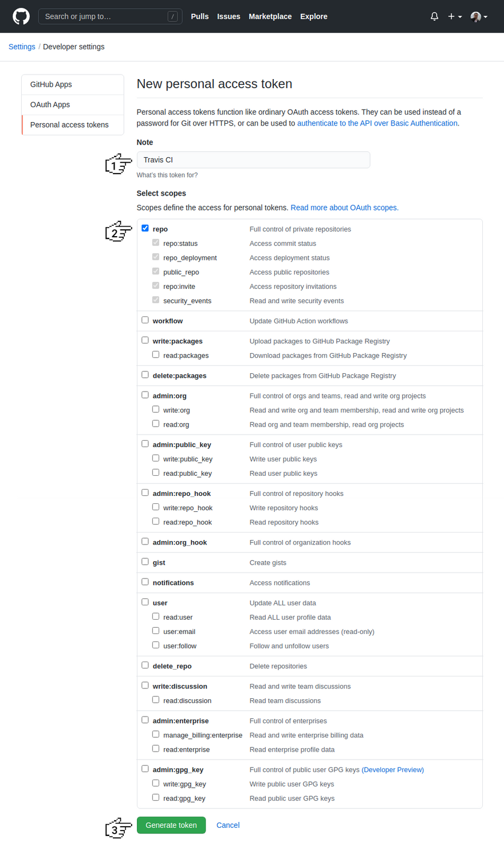This screenshot has height=849, width=504.
Task: Open the notifications bell
Action: (434, 17)
